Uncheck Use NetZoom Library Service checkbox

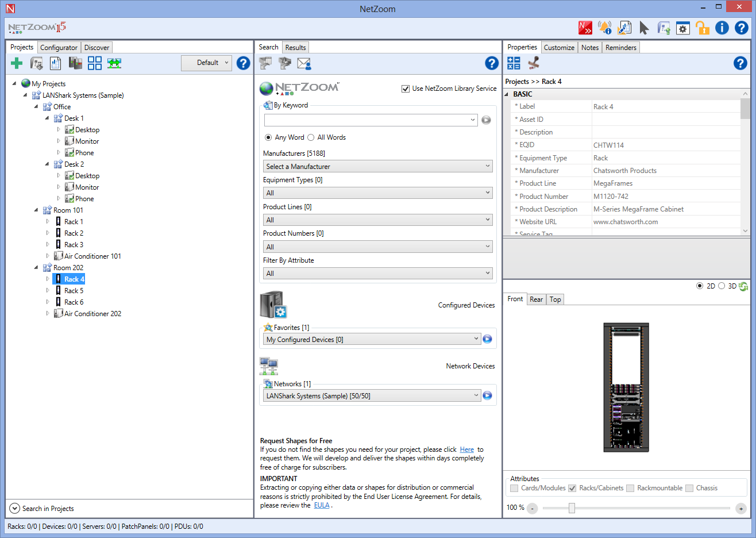click(406, 89)
